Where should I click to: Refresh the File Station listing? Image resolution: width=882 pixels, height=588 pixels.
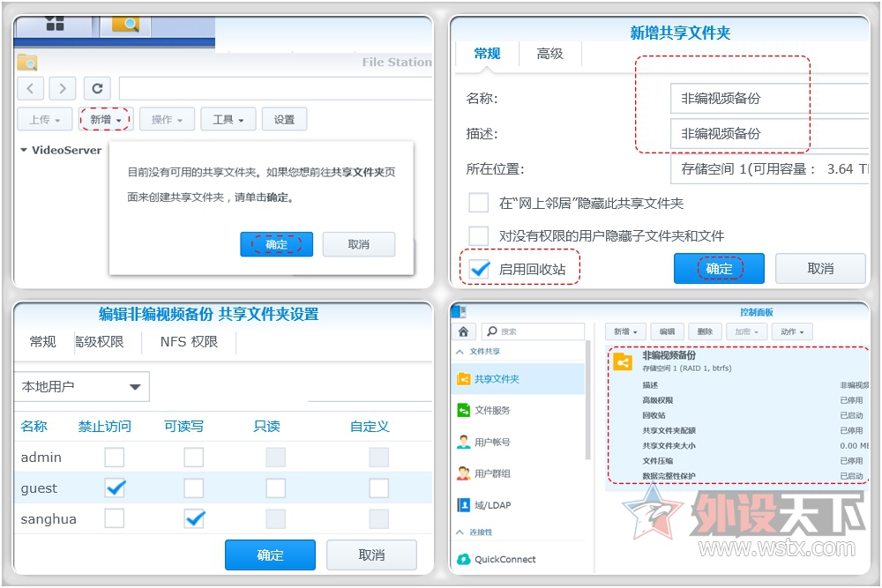pyautogui.click(x=97, y=88)
